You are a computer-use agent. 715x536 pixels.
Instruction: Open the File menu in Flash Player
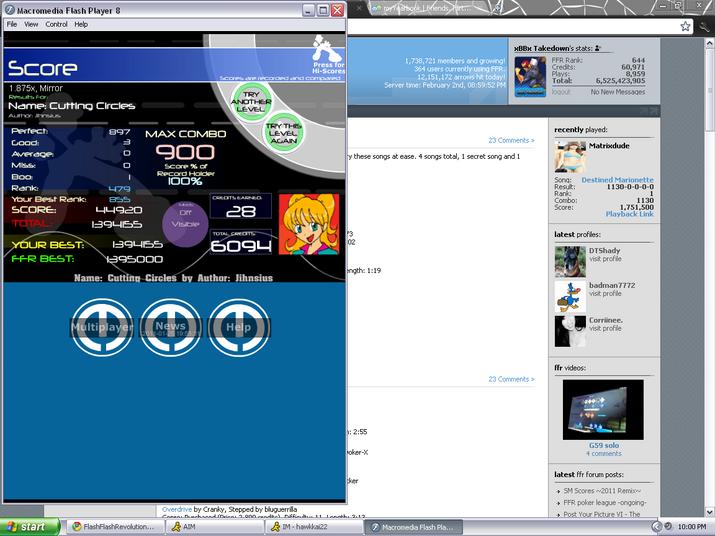[x=12, y=24]
